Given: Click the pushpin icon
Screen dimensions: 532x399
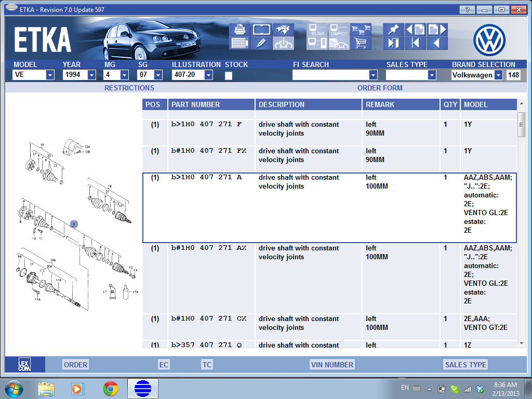Looking at the screenshot, I should click(393, 30).
